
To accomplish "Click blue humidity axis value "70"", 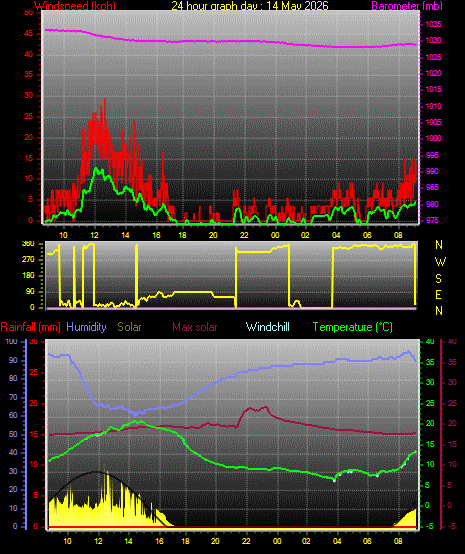I will coord(13,397).
